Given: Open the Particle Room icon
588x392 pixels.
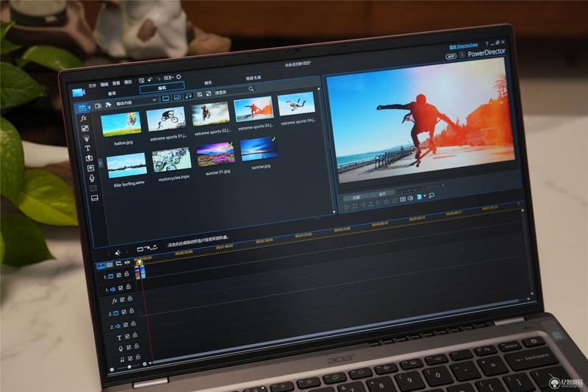Looking at the screenshot, I should (x=86, y=138).
